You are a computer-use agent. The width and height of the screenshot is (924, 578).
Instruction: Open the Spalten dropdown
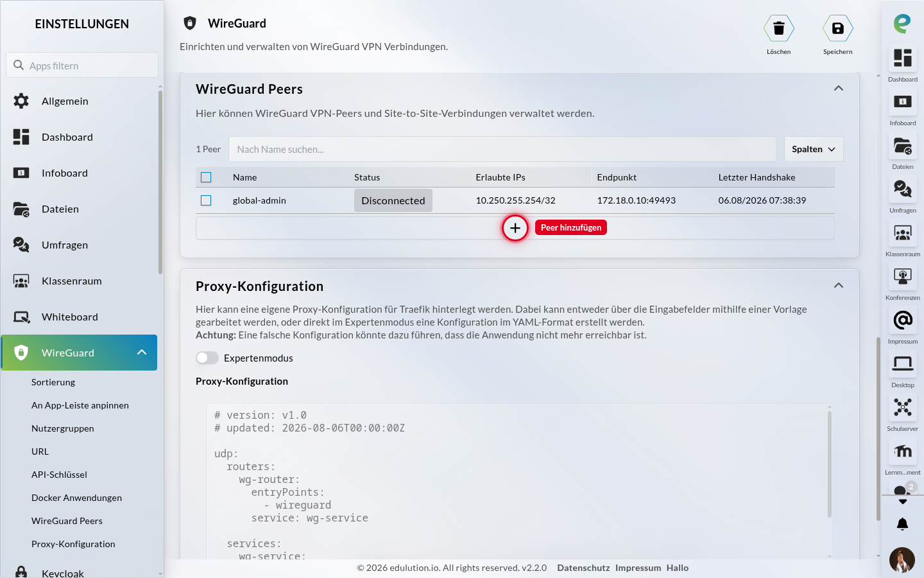click(x=814, y=149)
